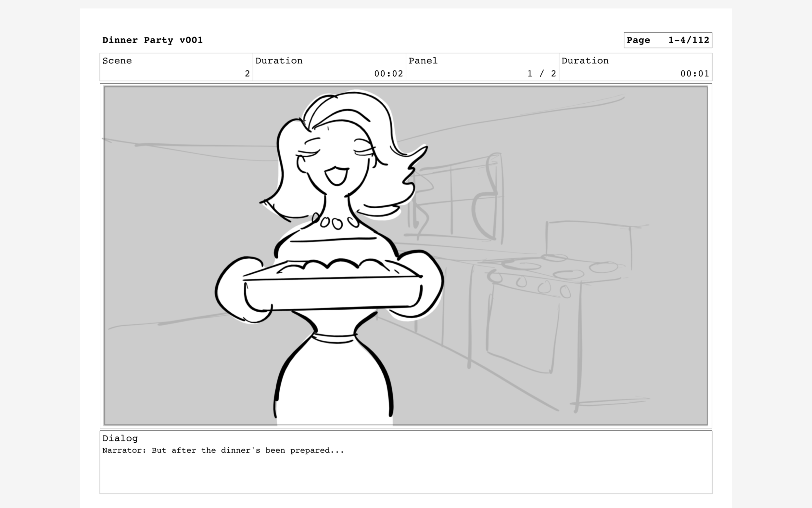Screen dimensions: 812x508
Task: Click the Dinner Party v001 title
Action: (x=151, y=40)
